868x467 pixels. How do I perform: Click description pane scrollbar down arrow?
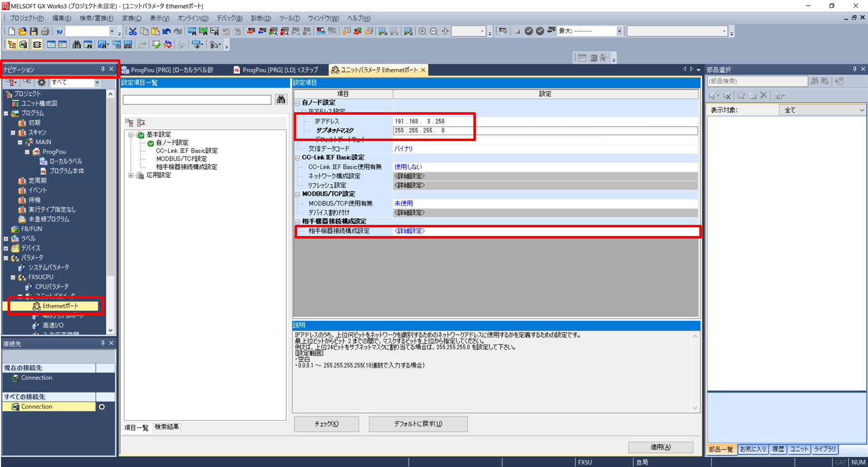click(x=695, y=408)
